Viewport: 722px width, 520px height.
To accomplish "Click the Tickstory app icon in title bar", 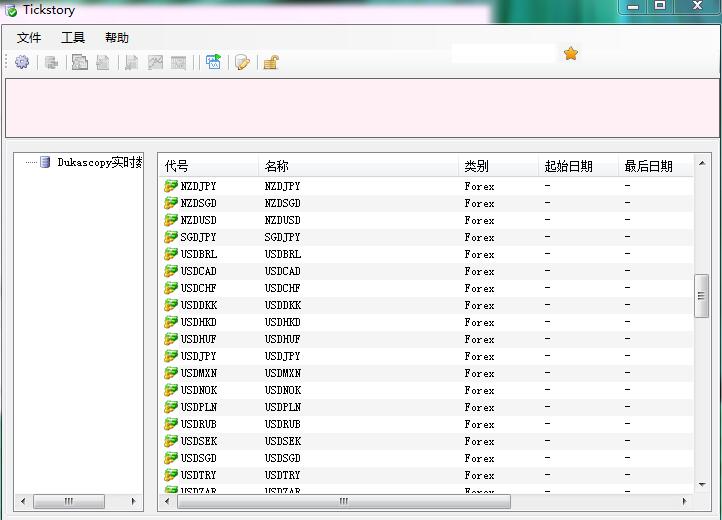I will [x=11, y=10].
